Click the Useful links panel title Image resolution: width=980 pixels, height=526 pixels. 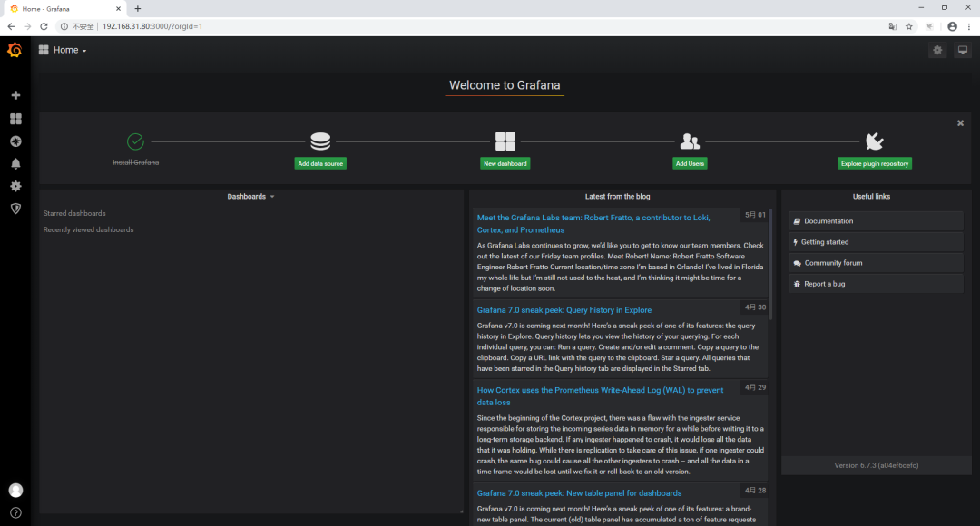point(871,196)
